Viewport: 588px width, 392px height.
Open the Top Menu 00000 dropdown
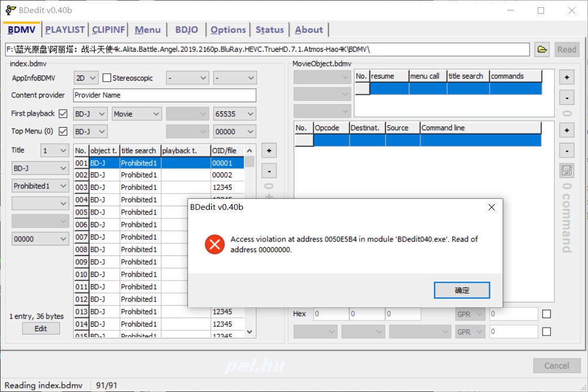click(x=235, y=131)
